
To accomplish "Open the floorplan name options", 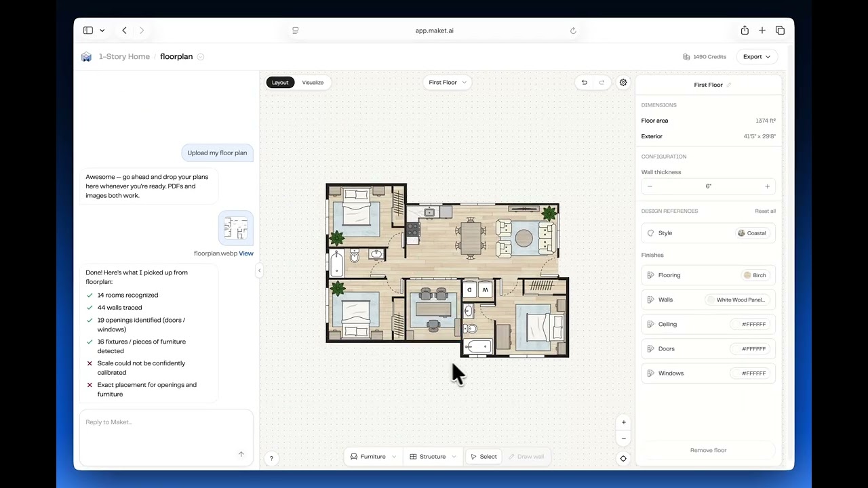I will pos(200,57).
